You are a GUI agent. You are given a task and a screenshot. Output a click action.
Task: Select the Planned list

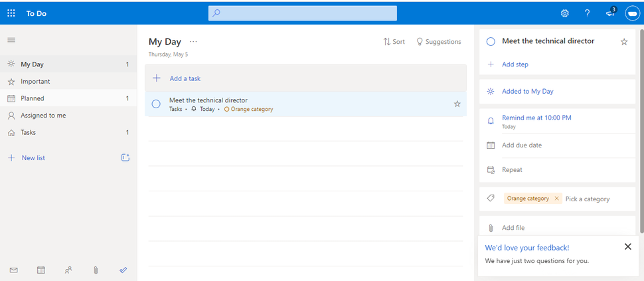(33, 98)
